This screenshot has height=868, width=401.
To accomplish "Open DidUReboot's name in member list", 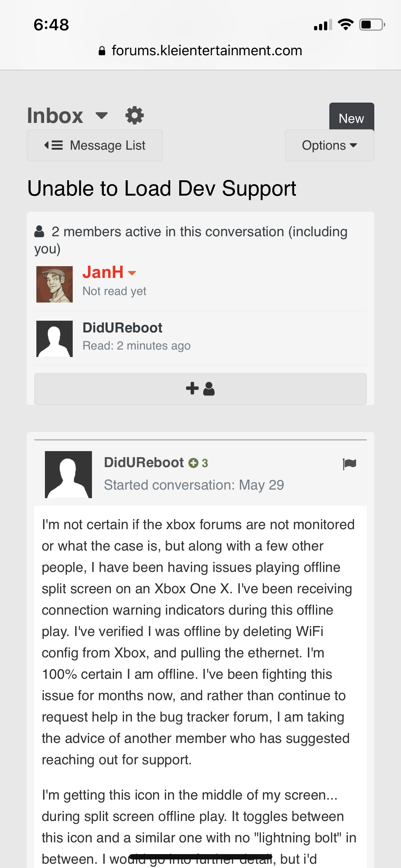I will [122, 328].
